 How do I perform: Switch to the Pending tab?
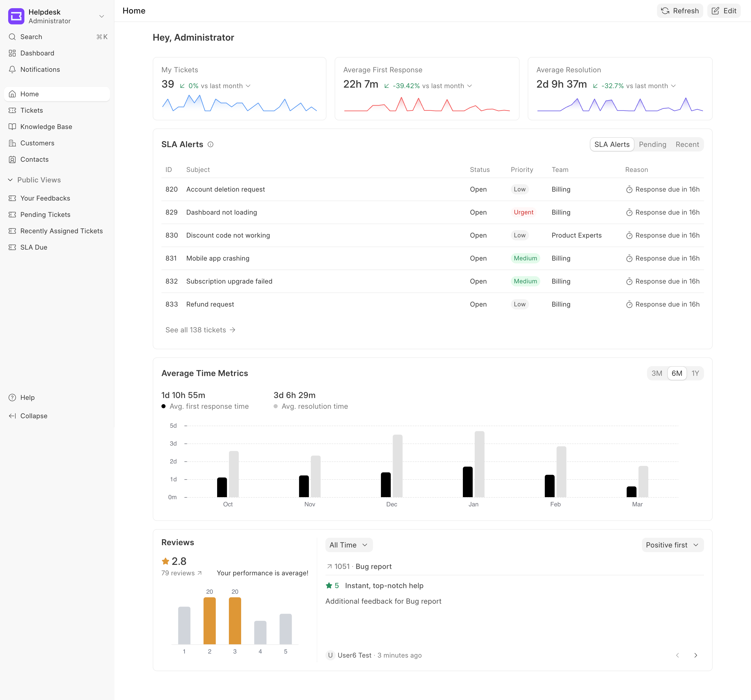pos(652,144)
